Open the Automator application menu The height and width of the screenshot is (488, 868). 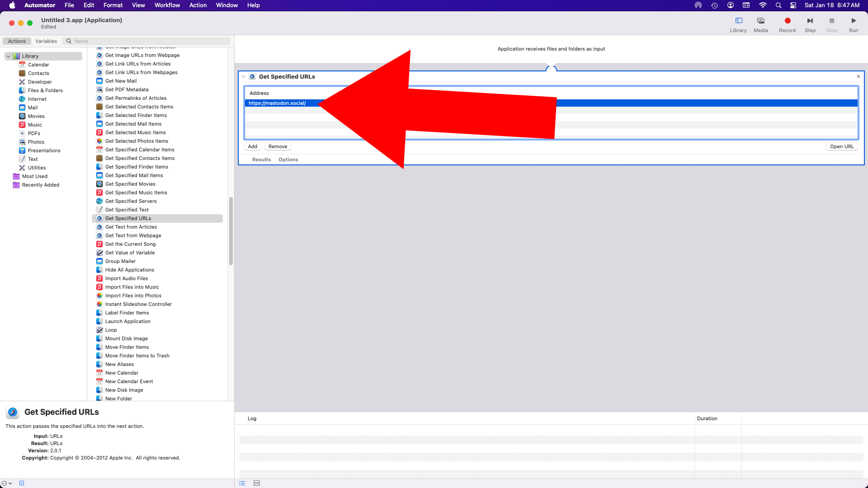pyautogui.click(x=40, y=5)
